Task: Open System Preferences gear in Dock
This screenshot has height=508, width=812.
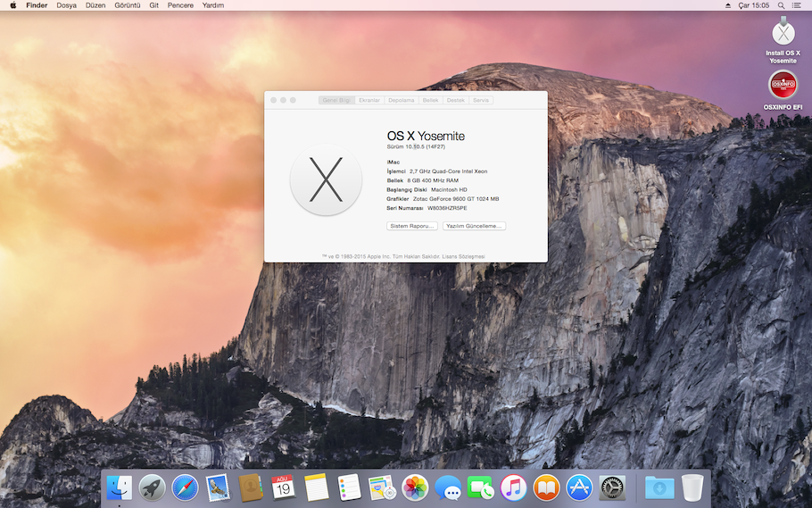Action: pos(612,487)
